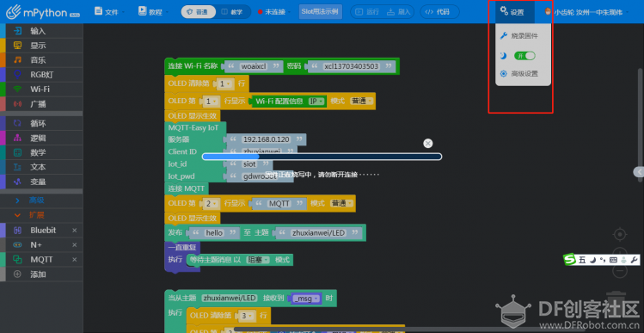Center the workspace with the target icon
644x333 pixels.
(x=620, y=234)
